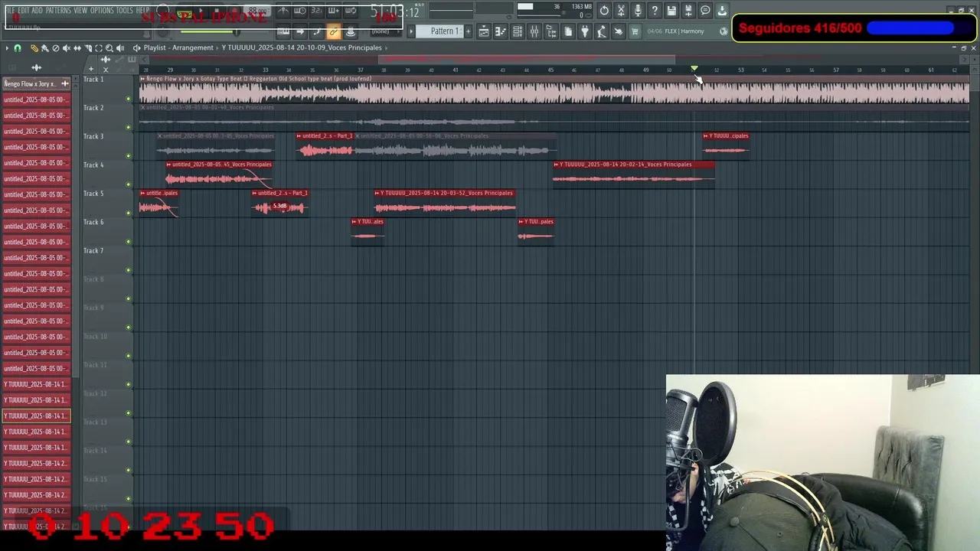Image resolution: width=980 pixels, height=551 pixels.
Task: Select untitled_2 Part_1 clip on Track 3
Action: tap(325, 145)
